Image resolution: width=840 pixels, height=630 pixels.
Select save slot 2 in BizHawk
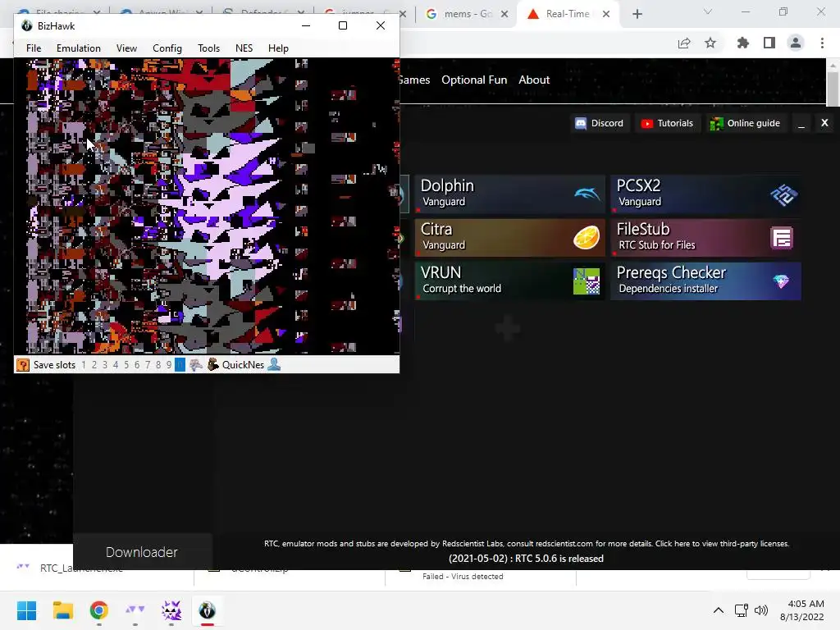pyautogui.click(x=94, y=365)
